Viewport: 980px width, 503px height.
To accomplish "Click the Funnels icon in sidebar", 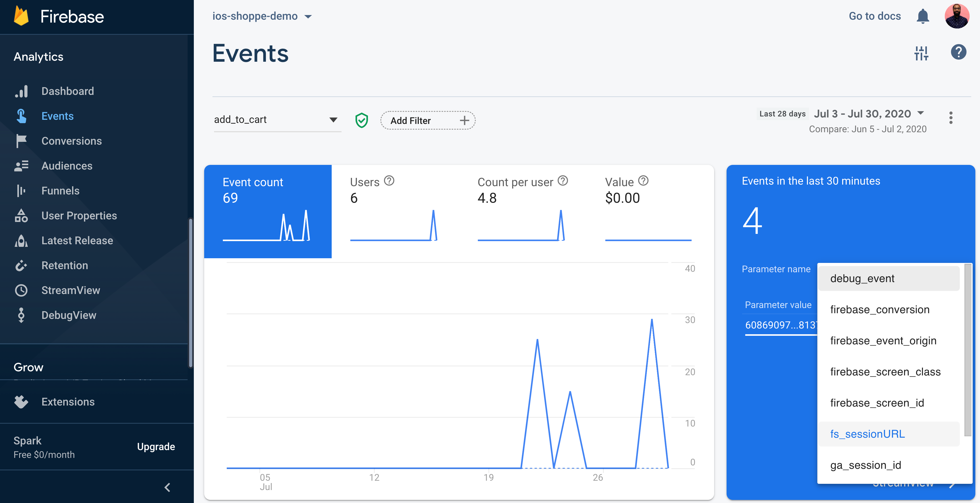I will (21, 191).
